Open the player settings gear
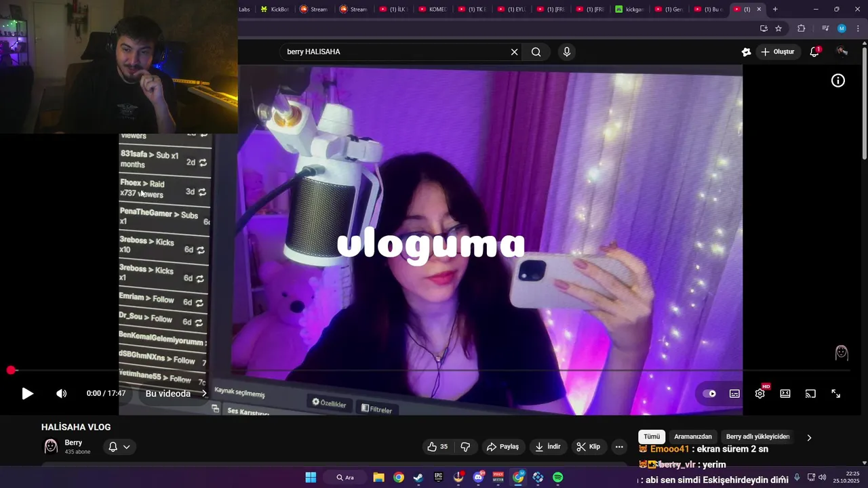868x488 pixels. tap(760, 394)
